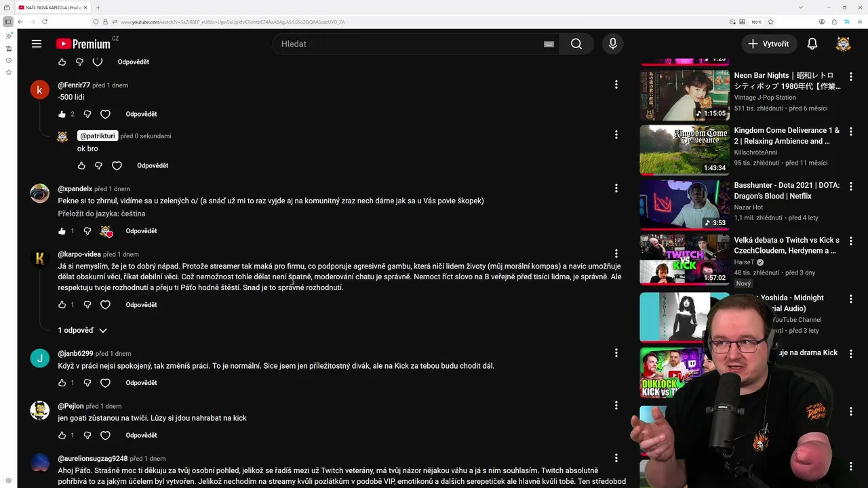Screen dimensions: 868x488
Task: Open options menu for @karpo-videa comment
Action: (616, 253)
